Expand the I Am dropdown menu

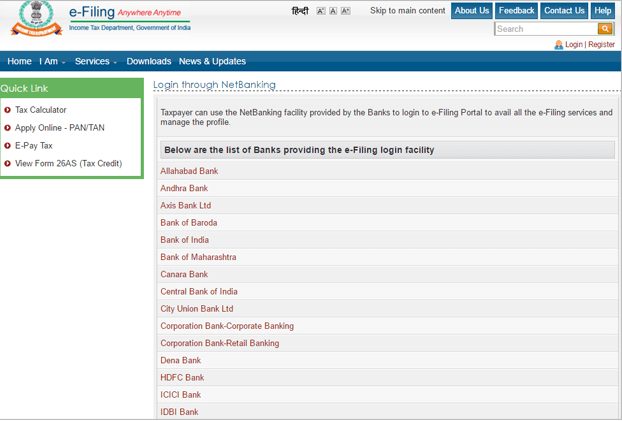(52, 62)
